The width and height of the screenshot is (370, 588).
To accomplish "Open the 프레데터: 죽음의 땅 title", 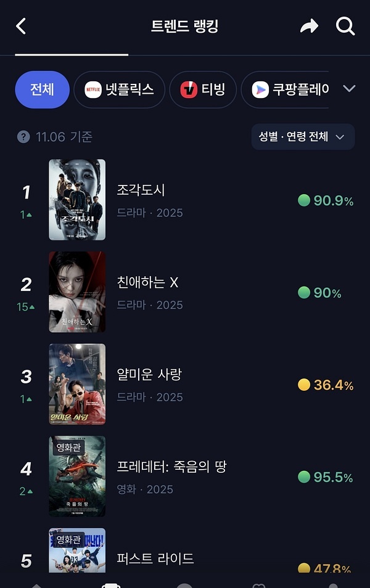I will tap(171, 467).
